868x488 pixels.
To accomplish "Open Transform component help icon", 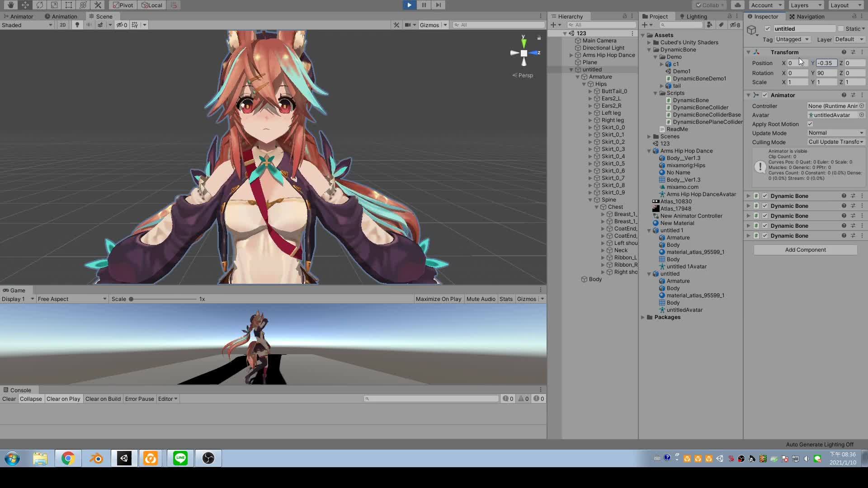I will (x=844, y=52).
